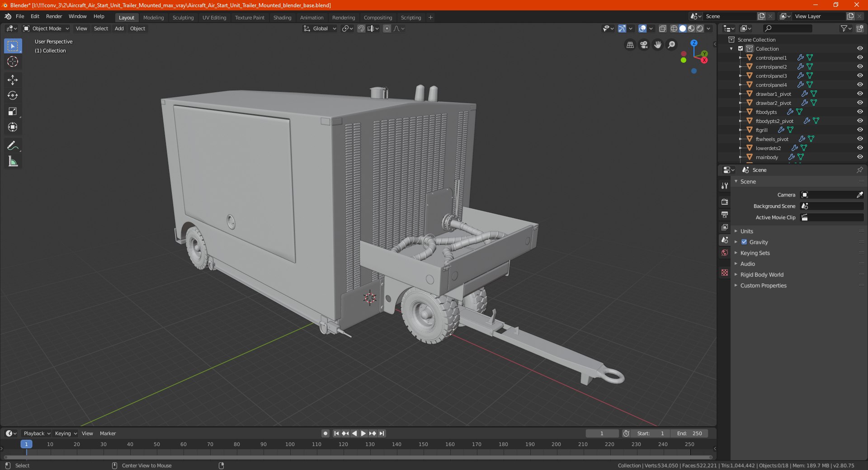Open the Object Mode dropdown
The height and width of the screenshot is (470, 868).
(46, 28)
